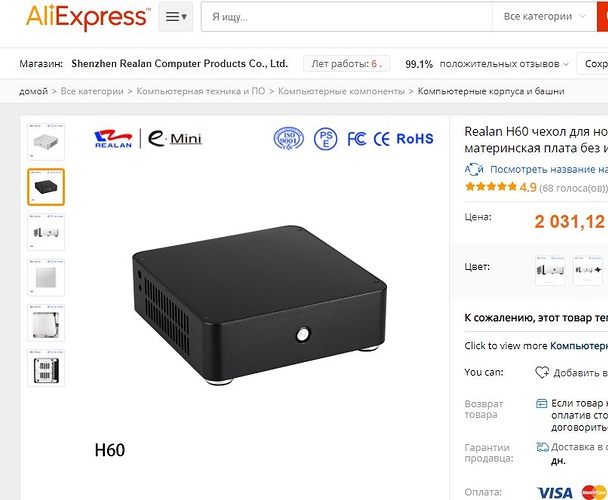
Task: Click the five-star rating icons
Action: click(491, 187)
